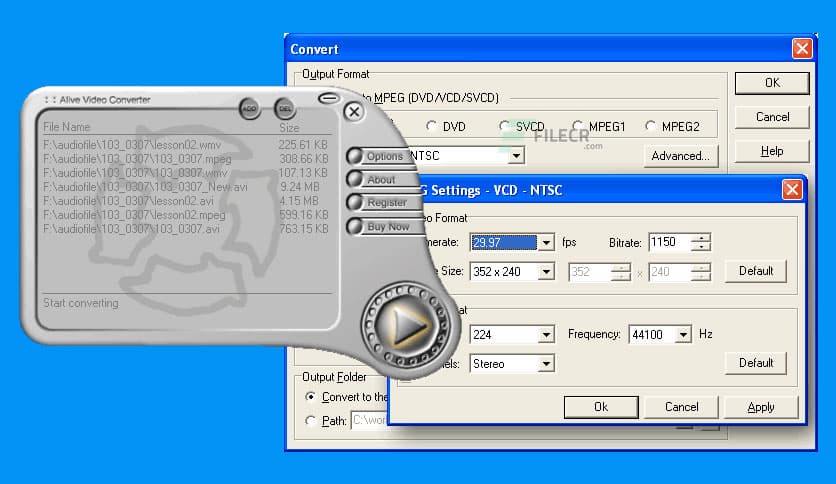Click the Path text field in Output Folder
Image resolution: width=836 pixels, height=484 pixels.
(x=369, y=421)
